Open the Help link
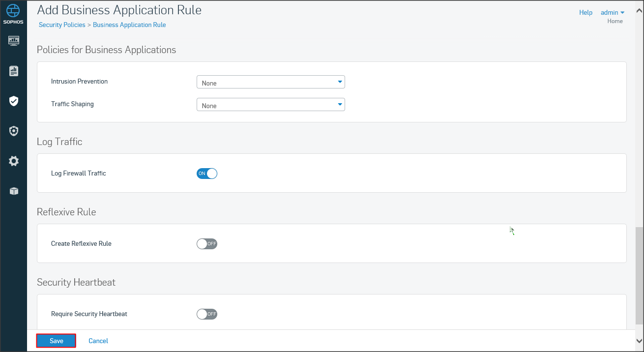 [x=585, y=13]
